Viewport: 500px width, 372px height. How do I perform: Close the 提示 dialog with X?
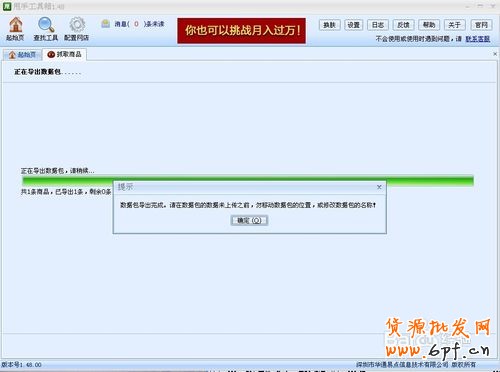pos(379,187)
